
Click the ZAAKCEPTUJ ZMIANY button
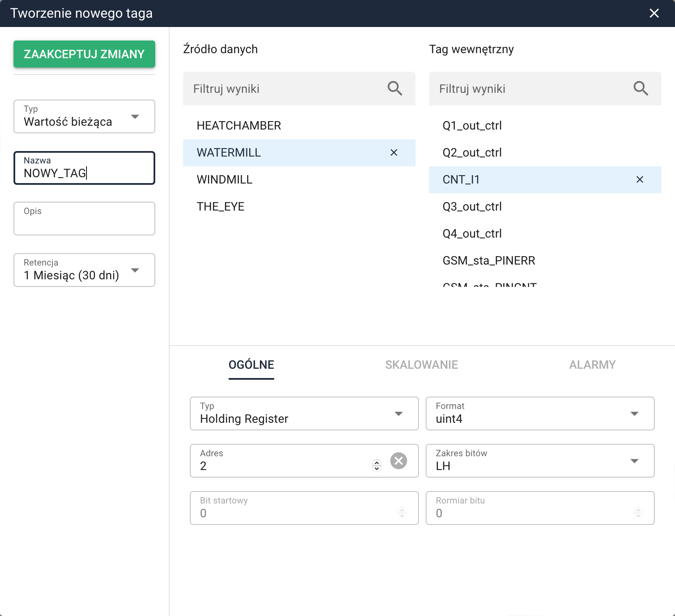tap(84, 54)
